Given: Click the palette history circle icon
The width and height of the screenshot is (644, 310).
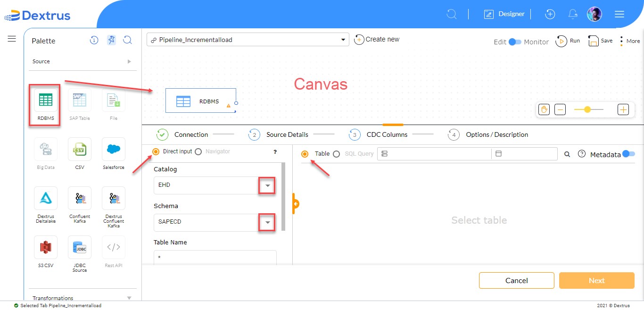Looking at the screenshot, I should pyautogui.click(x=94, y=41).
